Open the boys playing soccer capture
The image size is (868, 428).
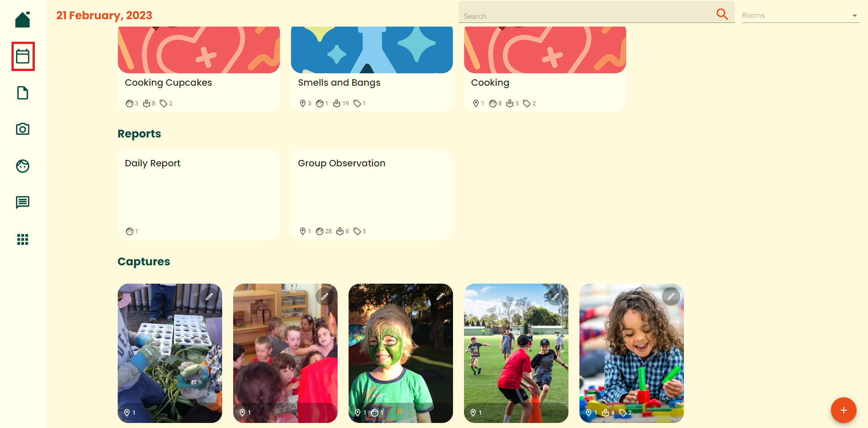pyautogui.click(x=516, y=353)
